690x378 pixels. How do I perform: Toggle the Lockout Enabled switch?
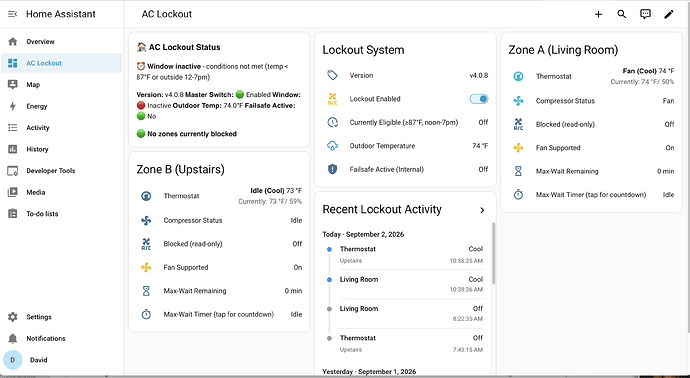[479, 99]
